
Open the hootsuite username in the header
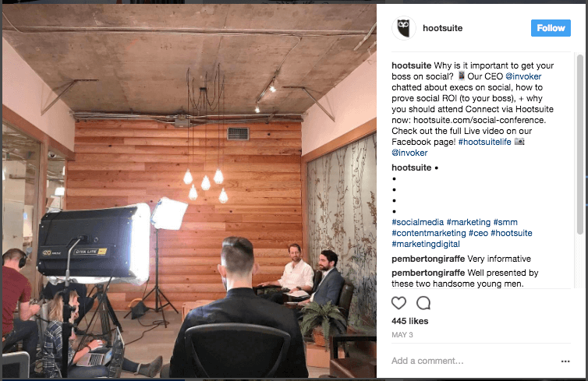[x=442, y=28]
